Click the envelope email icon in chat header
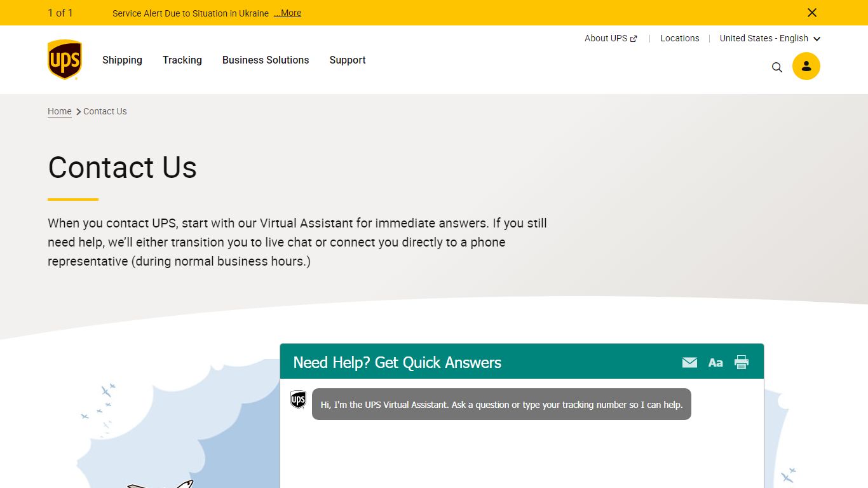This screenshot has width=868, height=488. click(689, 362)
